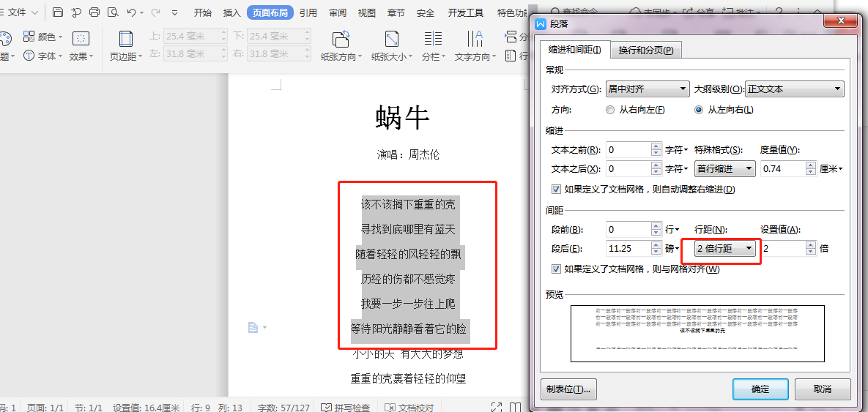Open the 字符 unit dropdown for 文本之前
The height and width of the screenshot is (412, 868).
[677, 150]
